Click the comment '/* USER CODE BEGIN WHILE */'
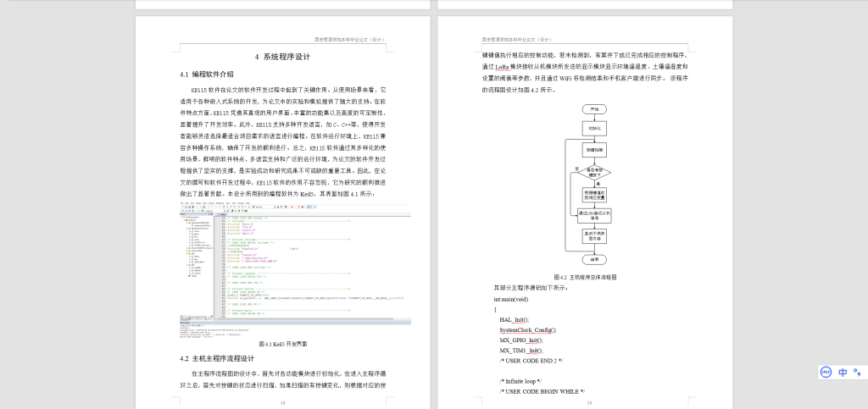This screenshot has height=409, width=868. pos(542,391)
